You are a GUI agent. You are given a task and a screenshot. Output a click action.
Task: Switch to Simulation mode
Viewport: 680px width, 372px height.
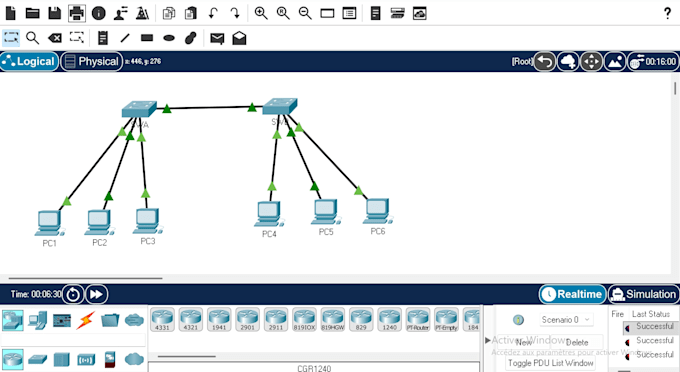click(644, 294)
